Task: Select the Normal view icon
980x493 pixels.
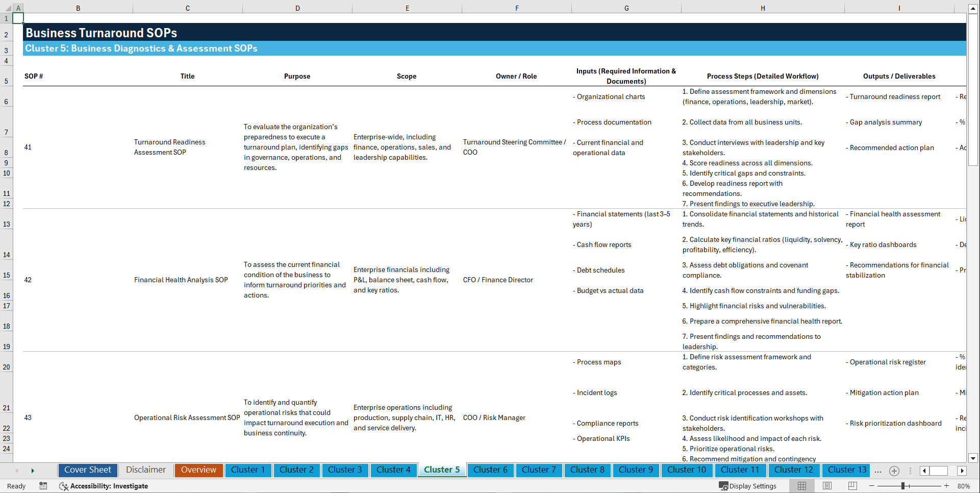Action: tap(801, 486)
